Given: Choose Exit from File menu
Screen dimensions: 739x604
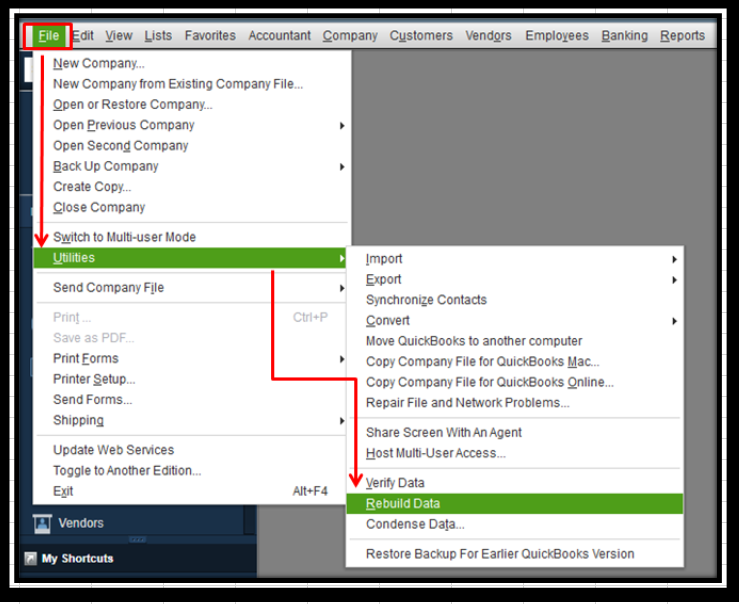Looking at the screenshot, I should coord(191,491).
